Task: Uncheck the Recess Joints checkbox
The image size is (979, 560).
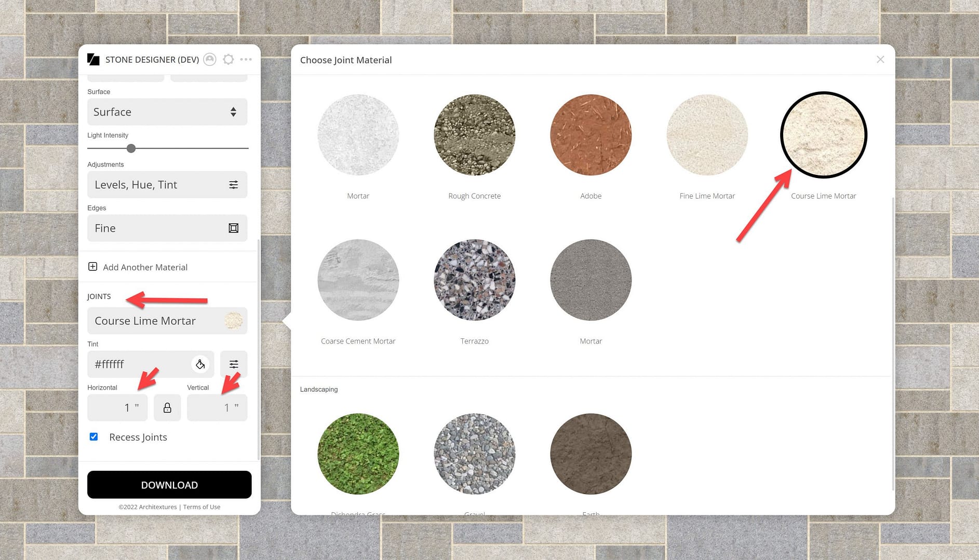Action: (94, 437)
